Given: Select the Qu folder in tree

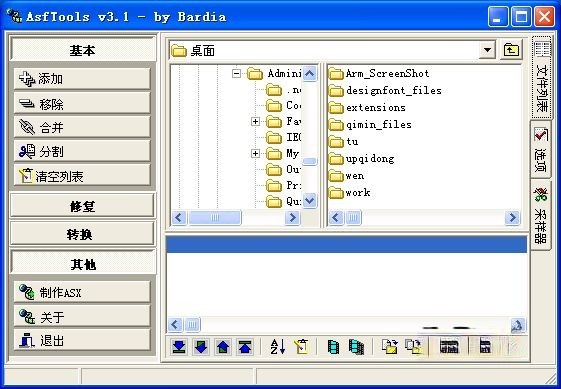Looking at the screenshot, I should [284, 201].
